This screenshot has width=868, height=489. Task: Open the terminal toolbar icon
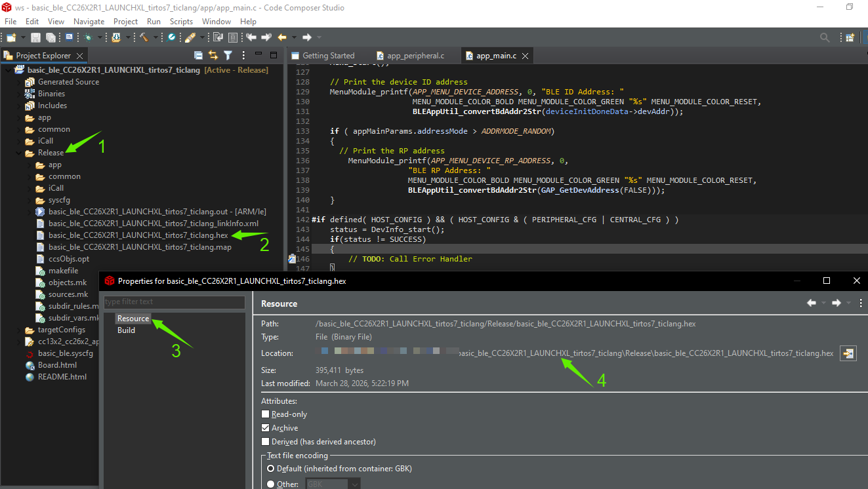coord(69,37)
